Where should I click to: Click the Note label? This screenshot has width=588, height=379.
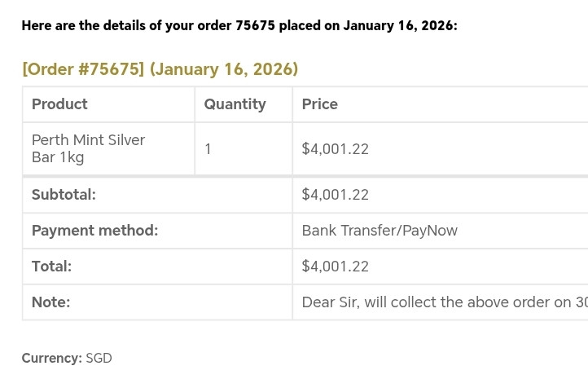click(x=50, y=302)
